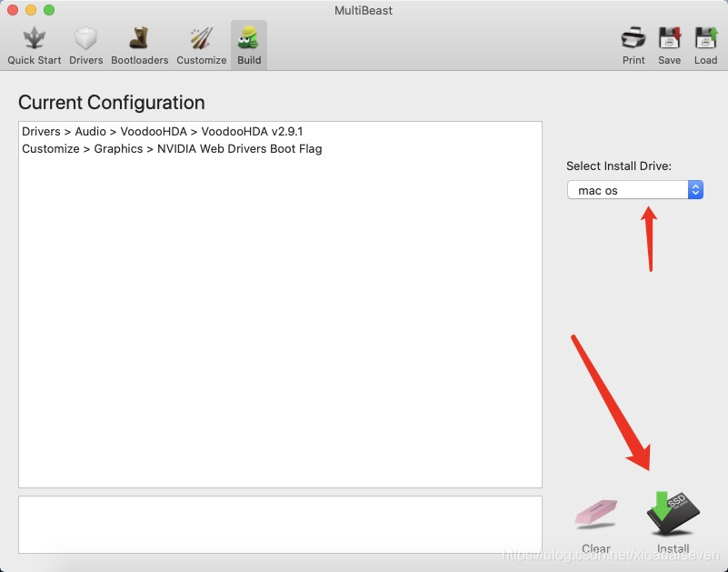Open the Quick Start section

point(34,45)
